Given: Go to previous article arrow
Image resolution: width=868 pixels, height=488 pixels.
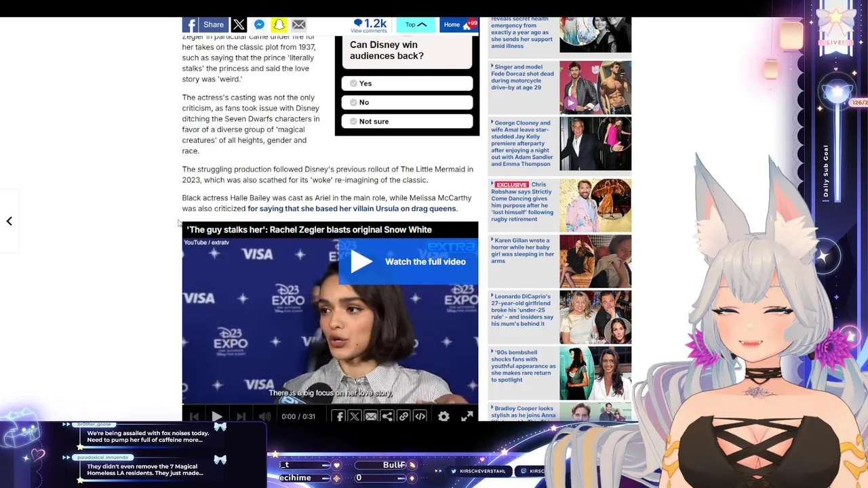Looking at the screenshot, I should click(9, 221).
